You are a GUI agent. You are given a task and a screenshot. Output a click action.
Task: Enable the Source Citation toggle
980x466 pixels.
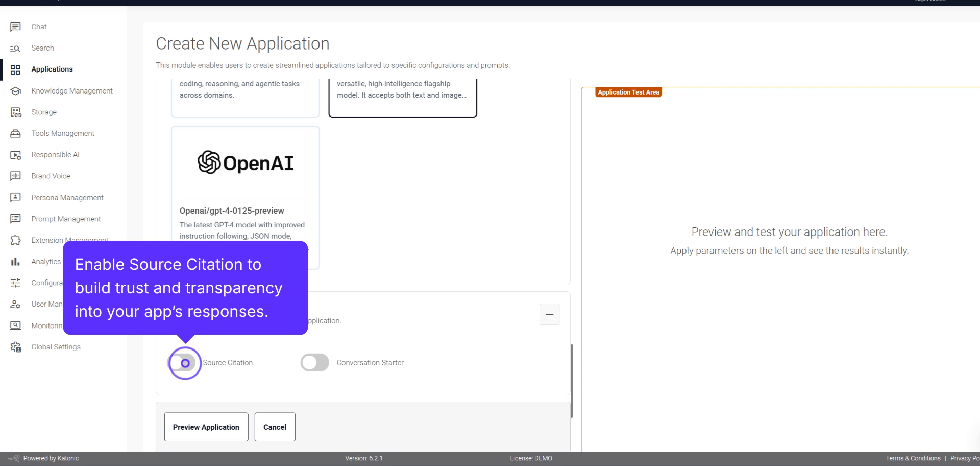184,363
